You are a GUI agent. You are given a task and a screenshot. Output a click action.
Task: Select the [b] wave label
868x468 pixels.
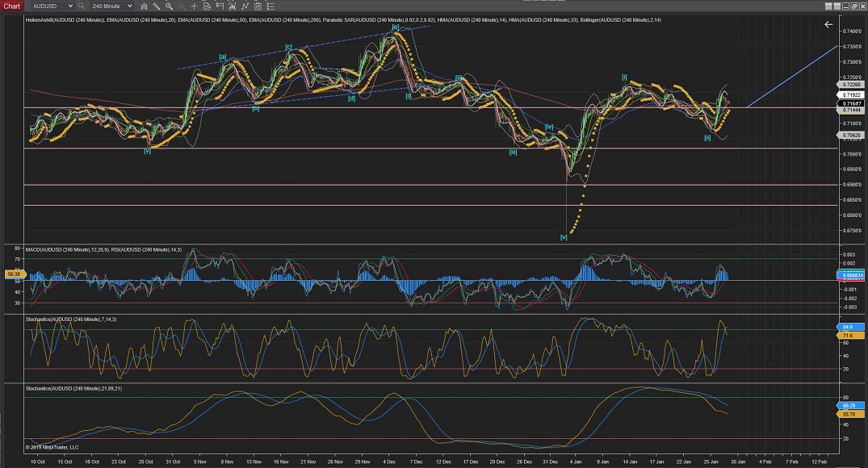pos(256,108)
